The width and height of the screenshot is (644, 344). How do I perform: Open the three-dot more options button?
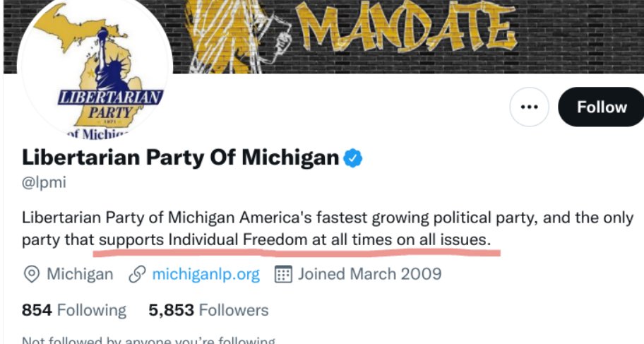529,107
